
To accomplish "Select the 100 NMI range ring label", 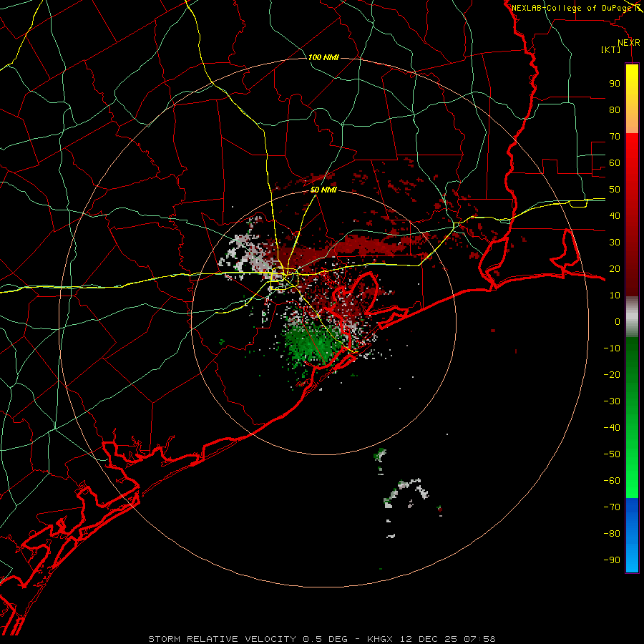I will (x=323, y=57).
